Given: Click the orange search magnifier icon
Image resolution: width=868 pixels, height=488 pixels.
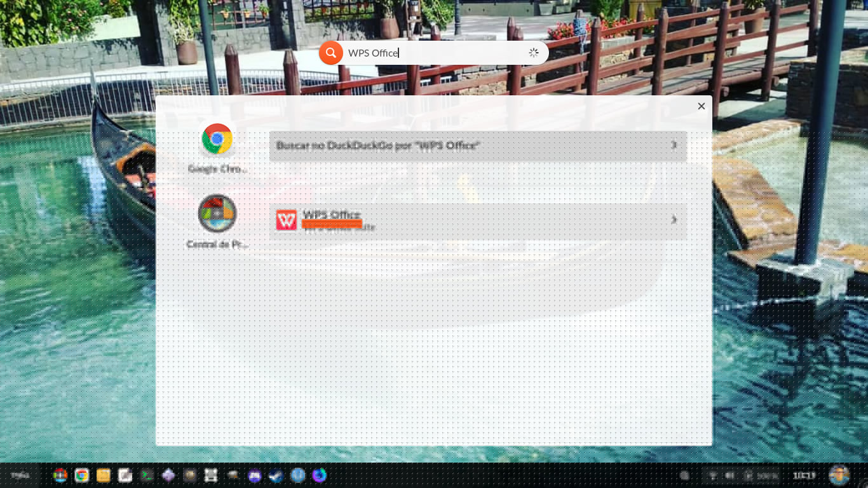Looking at the screenshot, I should click(x=331, y=53).
